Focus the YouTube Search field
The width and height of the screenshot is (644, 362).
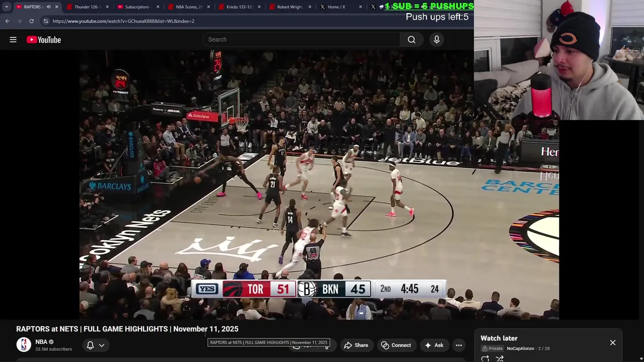click(301, 40)
